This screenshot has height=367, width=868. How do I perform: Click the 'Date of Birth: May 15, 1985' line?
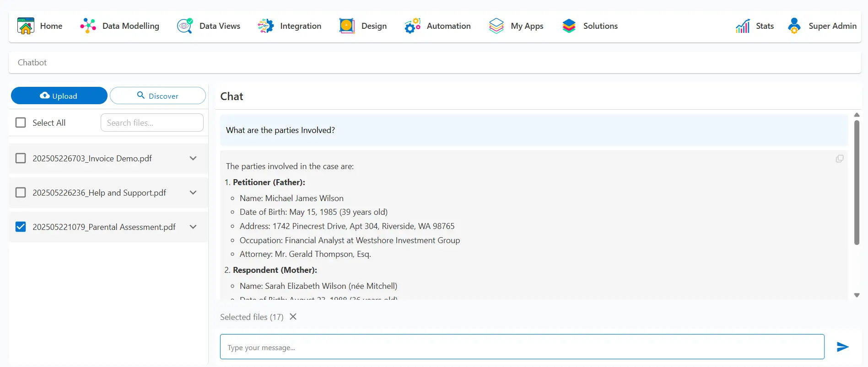coord(313,212)
